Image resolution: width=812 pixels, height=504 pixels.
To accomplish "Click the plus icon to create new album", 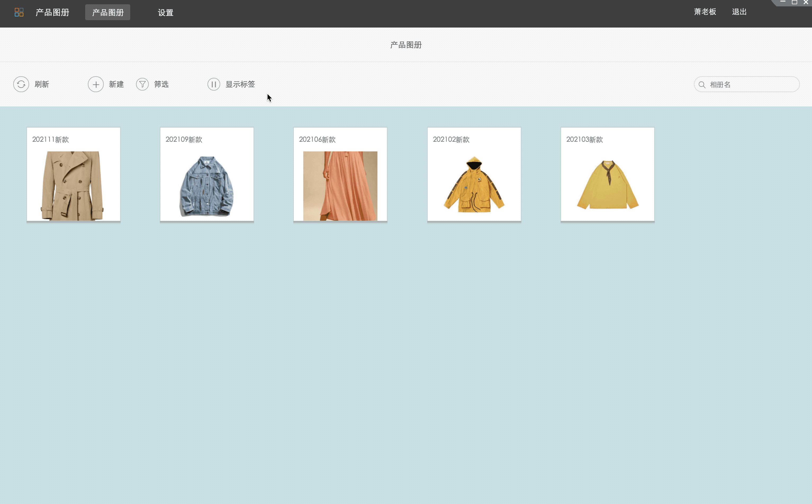I will (x=96, y=84).
